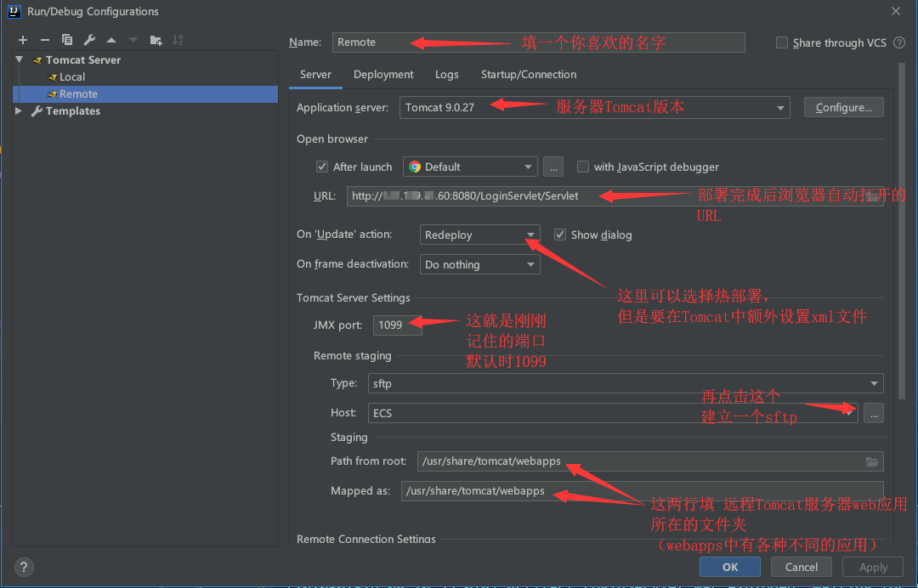
Task: Click the Name input field
Action: pyautogui.click(x=539, y=42)
